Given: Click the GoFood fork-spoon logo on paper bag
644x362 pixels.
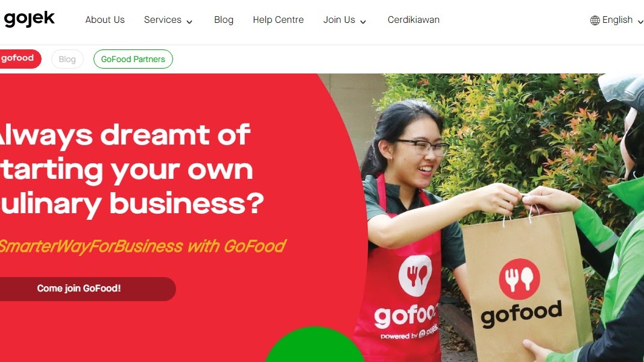Looking at the screenshot, I should point(519,279).
